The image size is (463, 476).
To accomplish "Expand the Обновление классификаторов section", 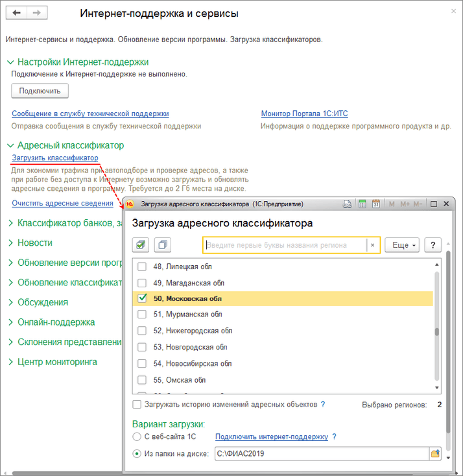I will (x=10, y=282).
